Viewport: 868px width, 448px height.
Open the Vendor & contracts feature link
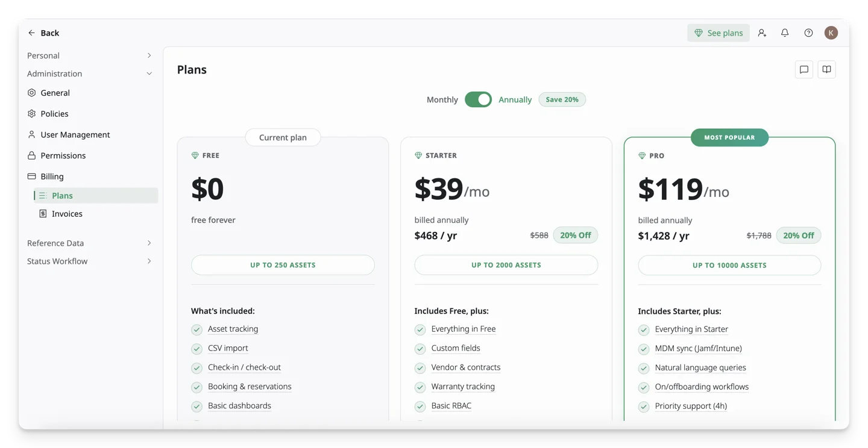[x=466, y=367]
